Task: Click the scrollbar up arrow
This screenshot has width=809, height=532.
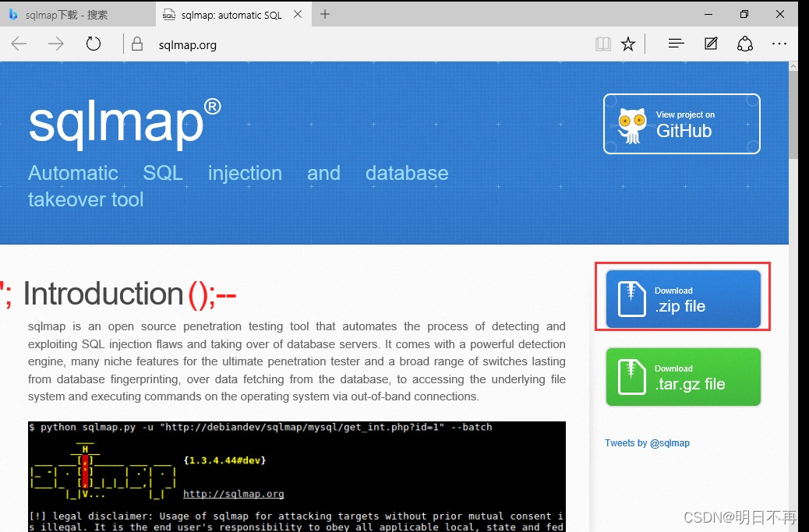Action: point(793,66)
